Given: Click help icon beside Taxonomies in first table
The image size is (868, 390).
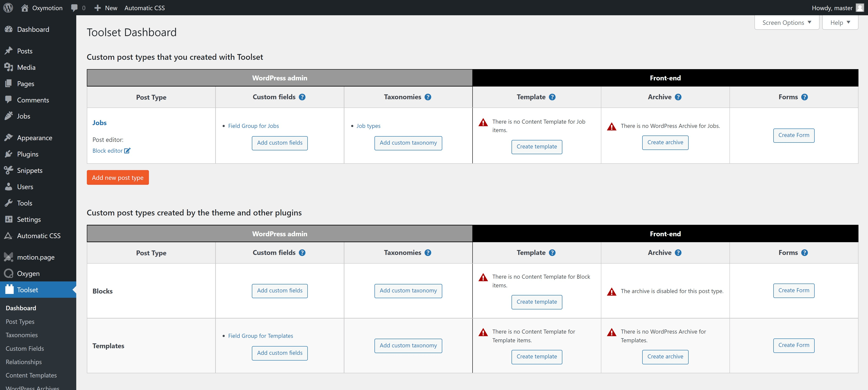Looking at the screenshot, I should coord(428,97).
